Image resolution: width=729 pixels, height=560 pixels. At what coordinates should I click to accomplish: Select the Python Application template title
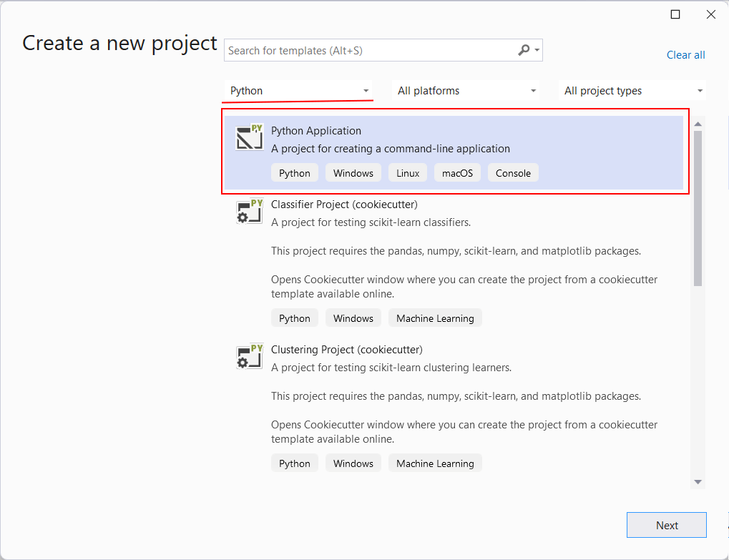pos(316,131)
